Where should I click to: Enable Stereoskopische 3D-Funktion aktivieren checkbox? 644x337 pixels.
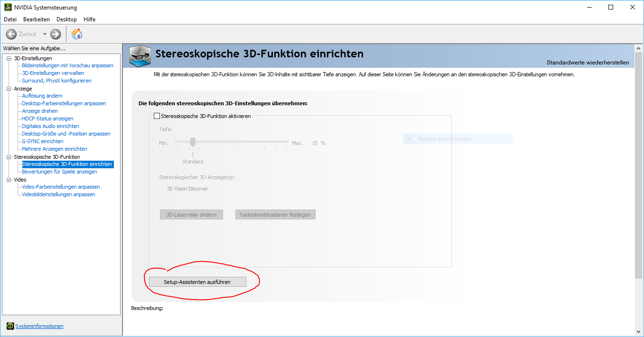(x=157, y=116)
